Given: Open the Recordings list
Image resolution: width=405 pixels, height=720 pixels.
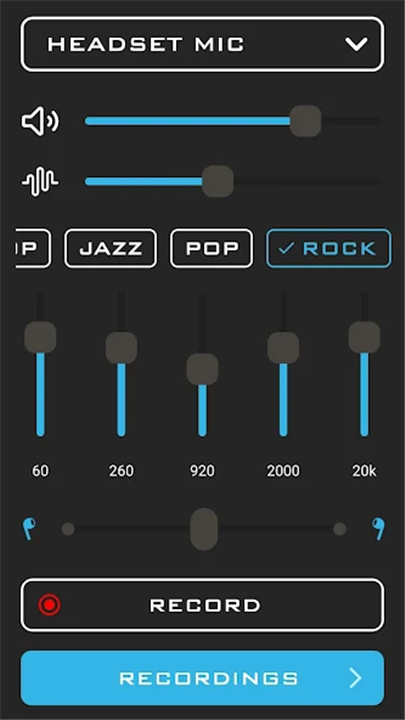Looking at the screenshot, I should coord(202,678).
